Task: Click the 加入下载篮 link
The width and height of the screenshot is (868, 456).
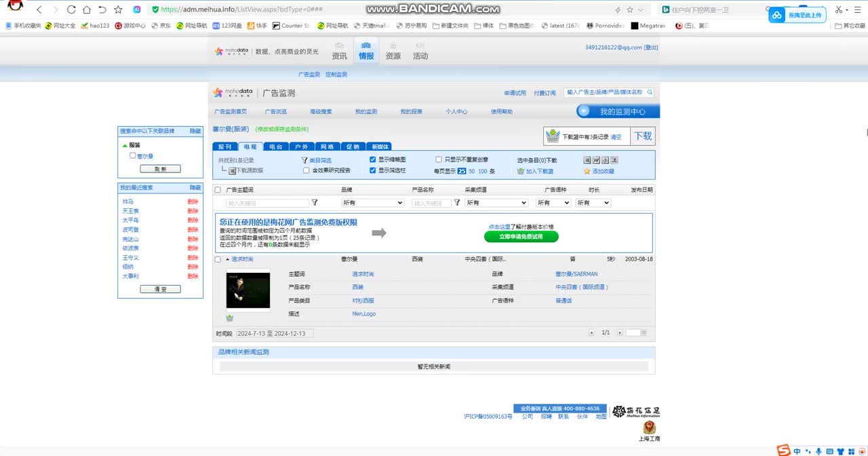Action: pyautogui.click(x=540, y=171)
